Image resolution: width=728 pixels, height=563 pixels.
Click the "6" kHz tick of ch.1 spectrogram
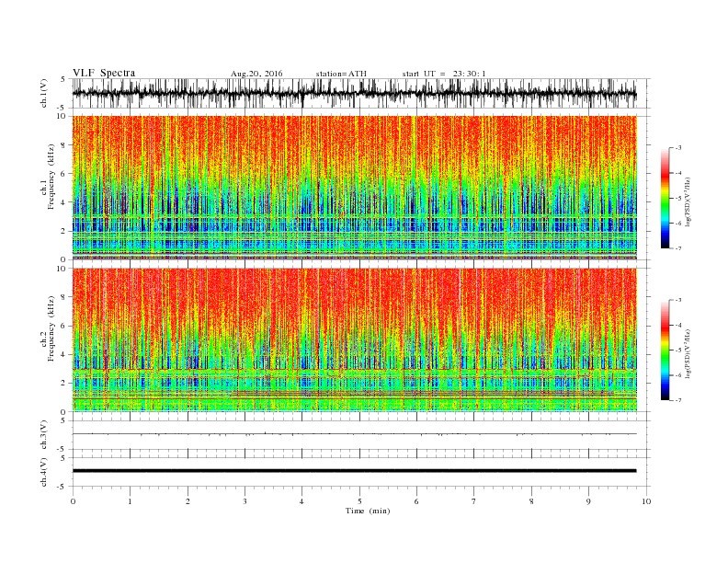tap(64, 173)
